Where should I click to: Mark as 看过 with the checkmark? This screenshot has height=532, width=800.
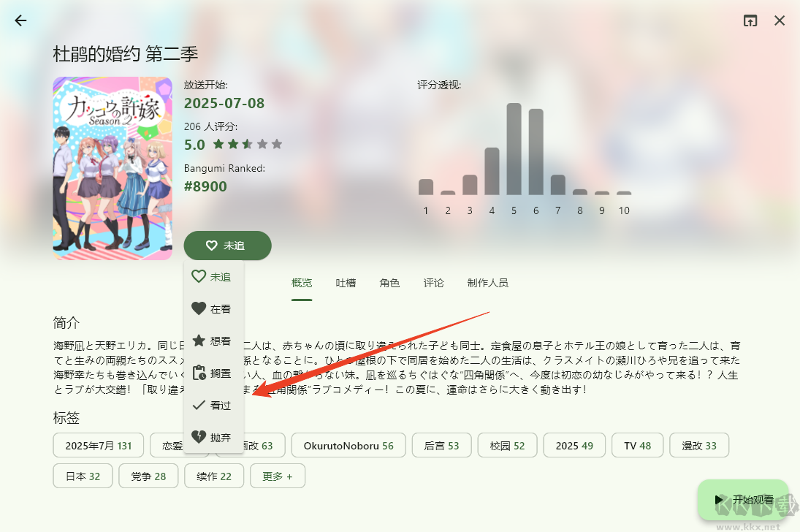click(213, 406)
